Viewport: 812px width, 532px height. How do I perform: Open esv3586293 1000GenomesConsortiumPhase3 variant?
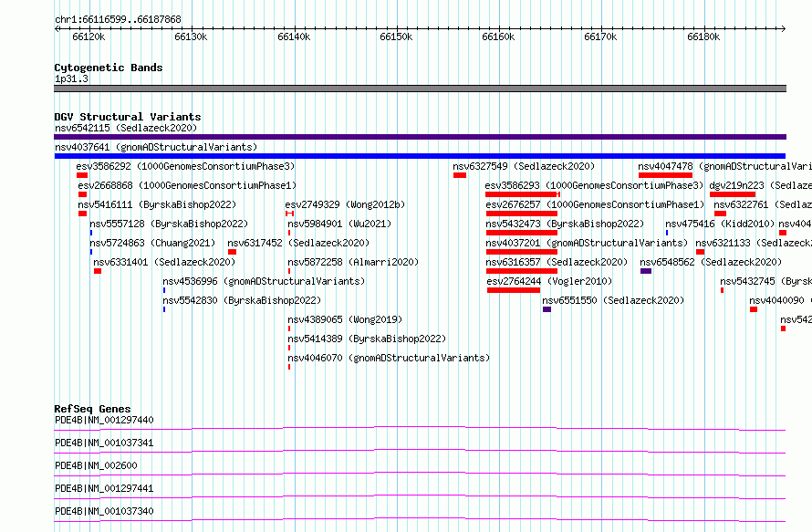click(594, 185)
